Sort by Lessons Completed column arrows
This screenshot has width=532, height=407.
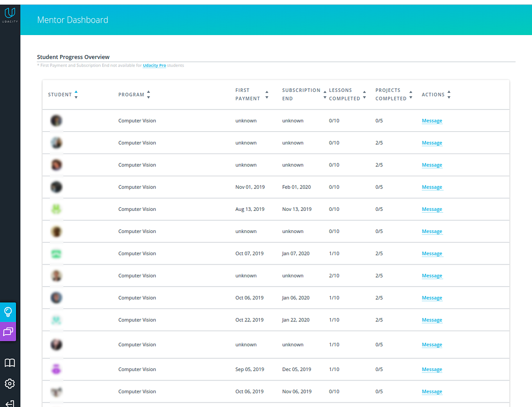364,95
